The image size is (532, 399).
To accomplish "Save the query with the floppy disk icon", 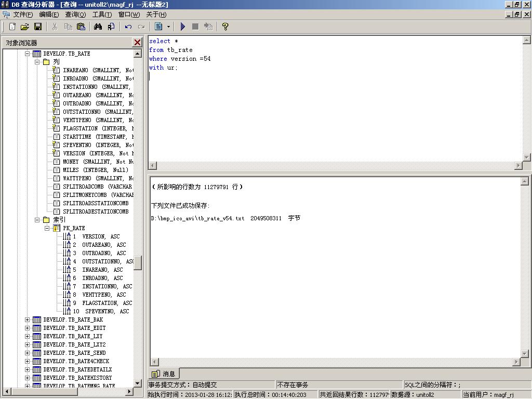I will pyautogui.click(x=38, y=26).
